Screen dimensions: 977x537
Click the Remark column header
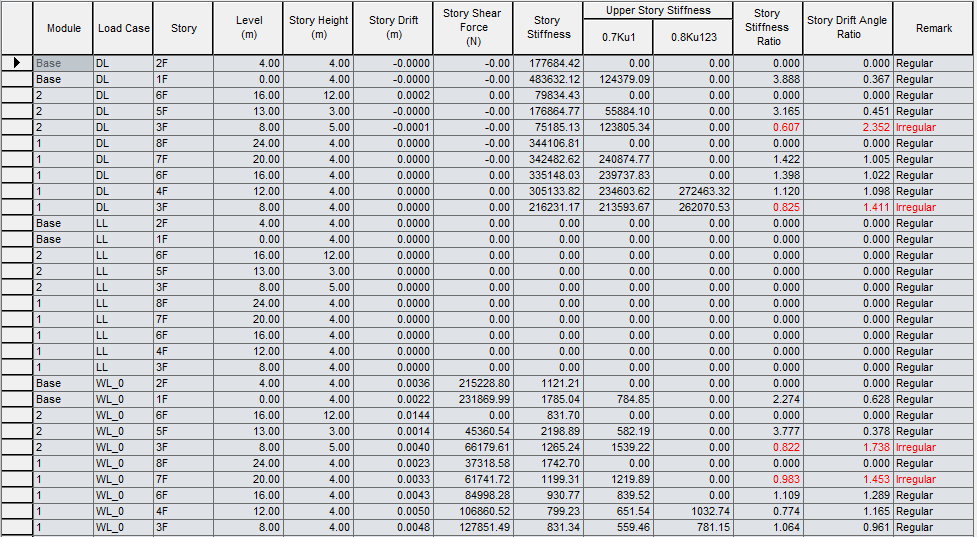[x=933, y=28]
